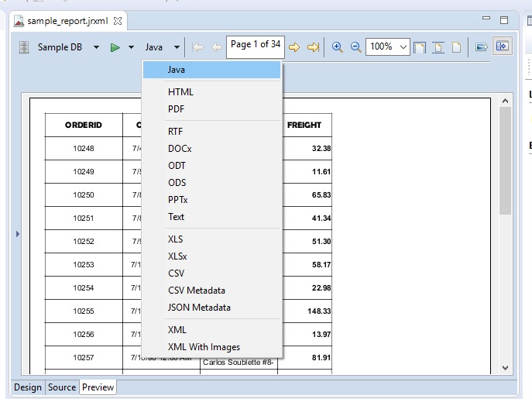Image resolution: width=532 pixels, height=399 pixels.
Task: Select the Preview tab
Action: pos(98,387)
